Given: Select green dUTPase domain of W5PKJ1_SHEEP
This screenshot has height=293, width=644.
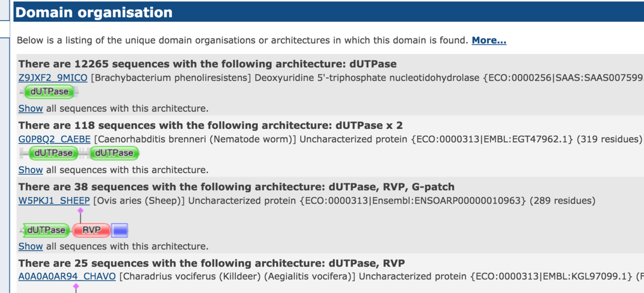Looking at the screenshot, I should (47, 230).
